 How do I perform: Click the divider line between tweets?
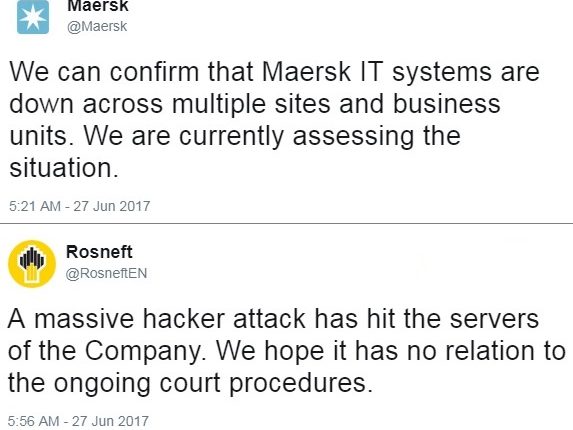286,223
